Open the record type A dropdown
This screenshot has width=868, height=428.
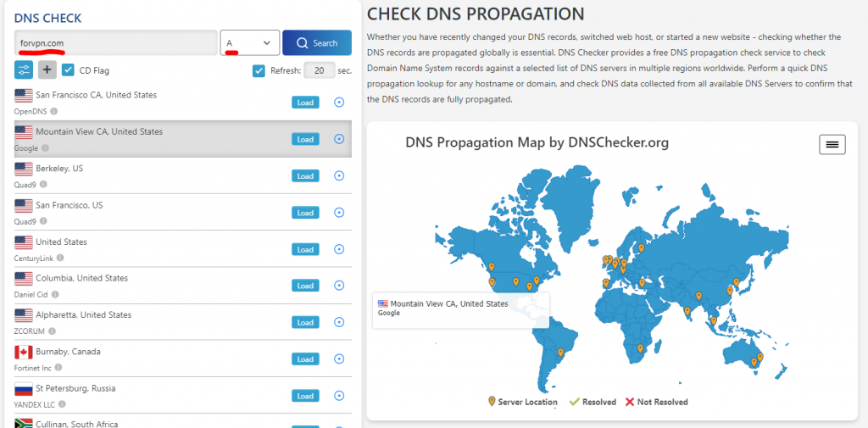[x=249, y=42]
